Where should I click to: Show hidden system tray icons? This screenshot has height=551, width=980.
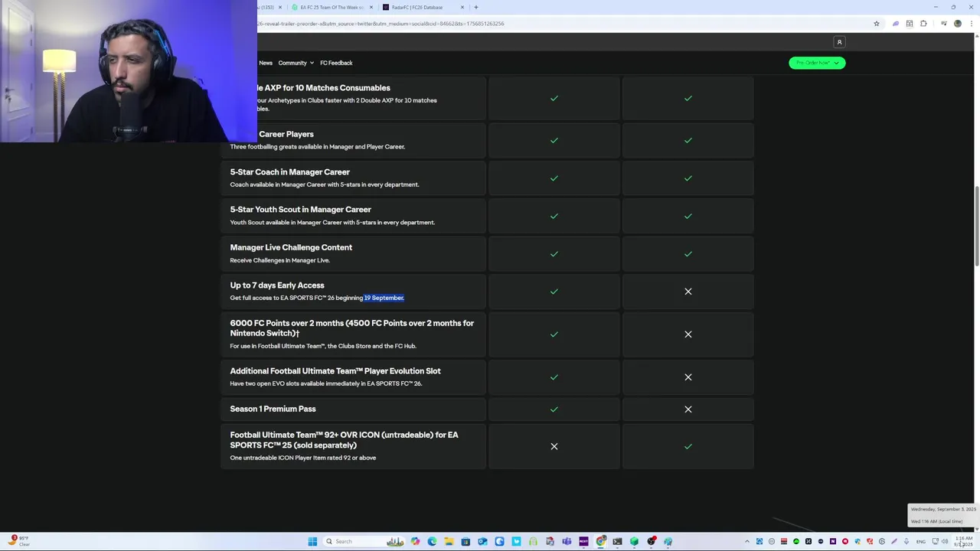[747, 541]
